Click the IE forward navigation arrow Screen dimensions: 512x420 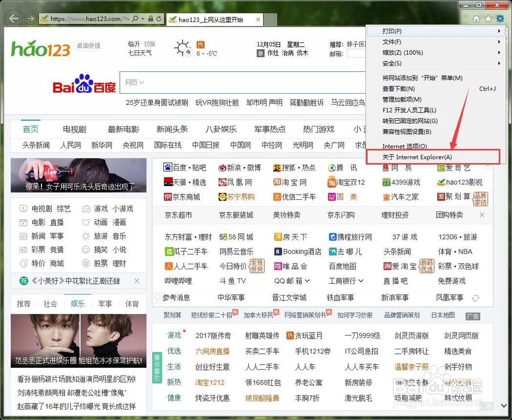30,18
